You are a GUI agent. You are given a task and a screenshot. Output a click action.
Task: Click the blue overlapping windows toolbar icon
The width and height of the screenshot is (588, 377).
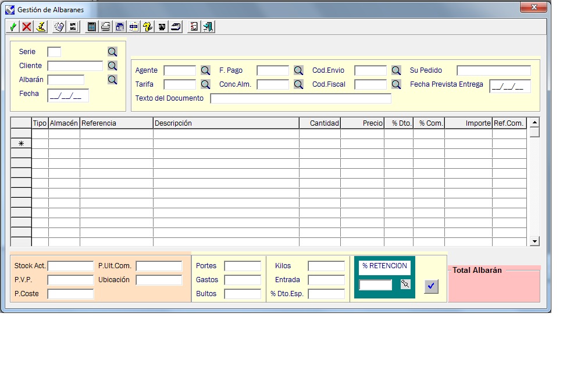coord(120,27)
